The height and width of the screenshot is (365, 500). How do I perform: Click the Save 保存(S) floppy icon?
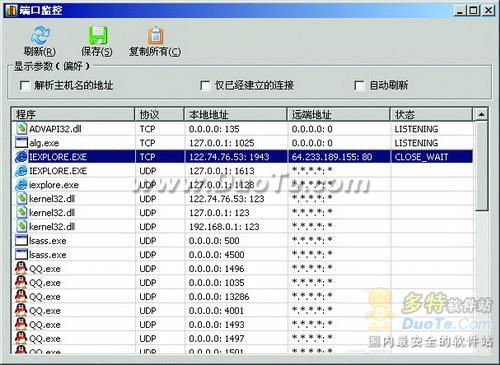[98, 35]
